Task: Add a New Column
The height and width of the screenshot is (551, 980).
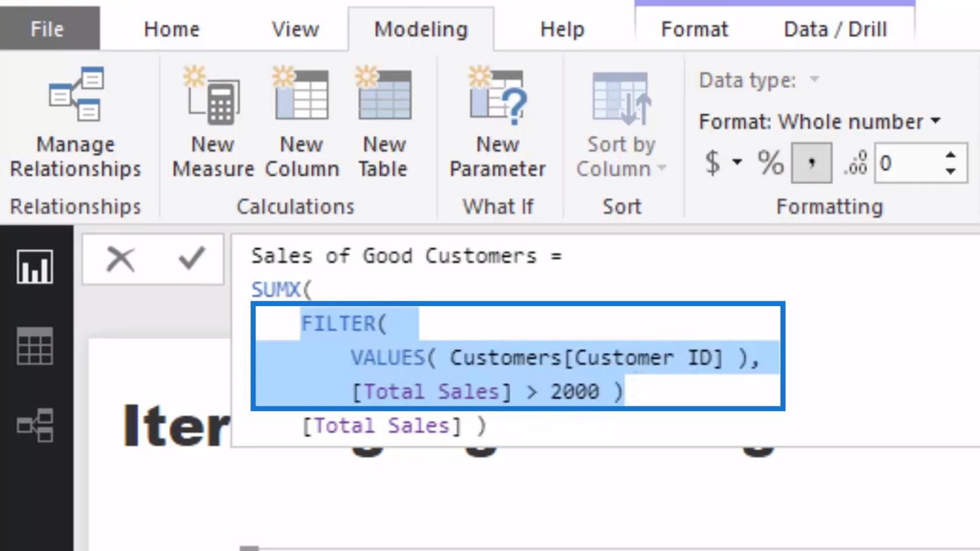Action: click(x=301, y=121)
